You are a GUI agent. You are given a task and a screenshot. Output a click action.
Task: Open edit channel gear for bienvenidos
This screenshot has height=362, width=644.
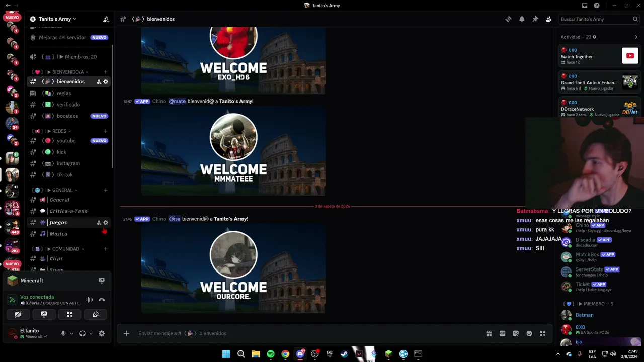(106, 81)
